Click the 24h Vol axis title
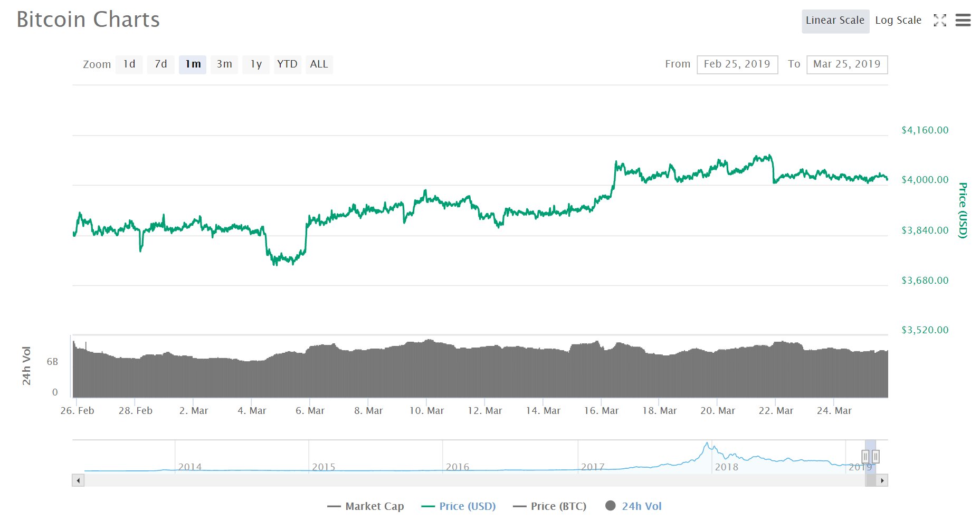 pyautogui.click(x=26, y=365)
